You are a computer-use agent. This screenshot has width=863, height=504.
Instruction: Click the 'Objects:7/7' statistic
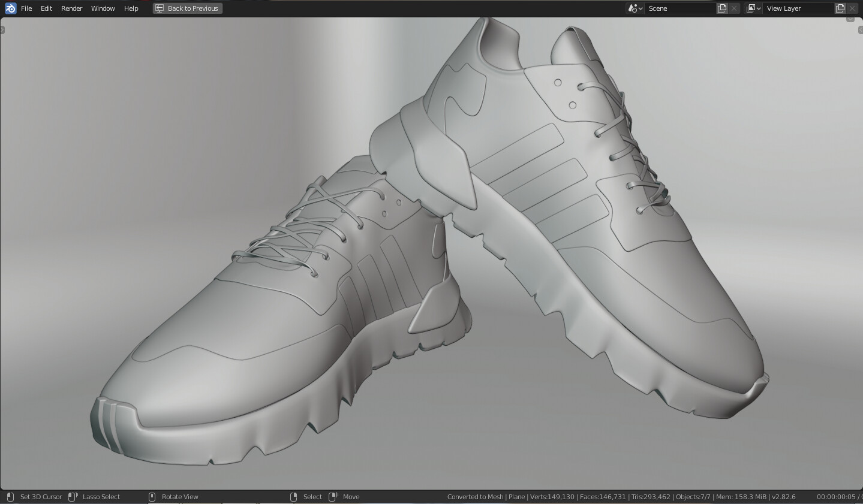693,497
